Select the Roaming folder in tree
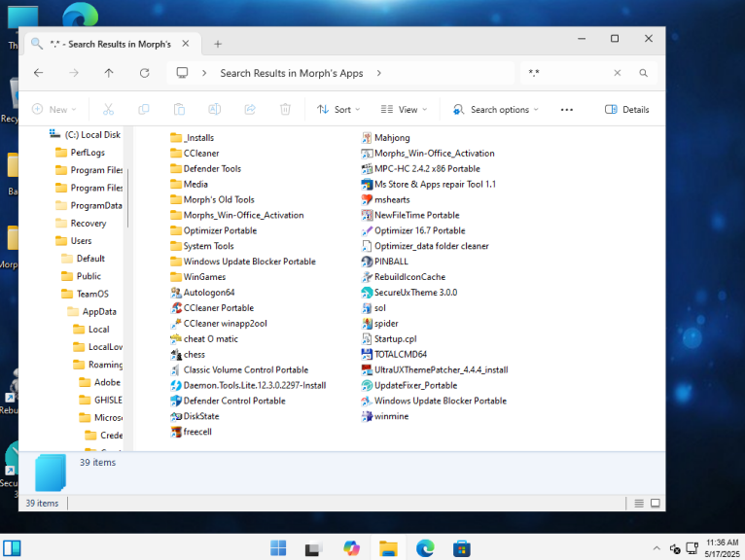This screenshot has width=745, height=560. pyautogui.click(x=98, y=365)
